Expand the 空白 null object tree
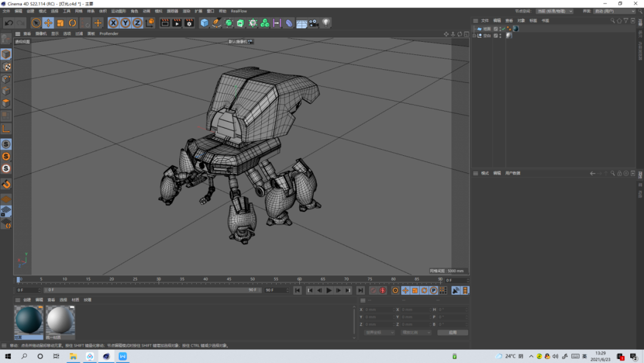The image size is (644, 363). coord(475,36)
